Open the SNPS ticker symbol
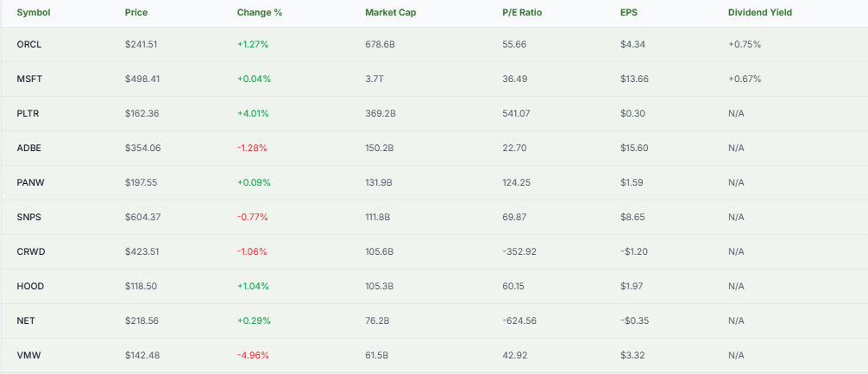 point(29,217)
